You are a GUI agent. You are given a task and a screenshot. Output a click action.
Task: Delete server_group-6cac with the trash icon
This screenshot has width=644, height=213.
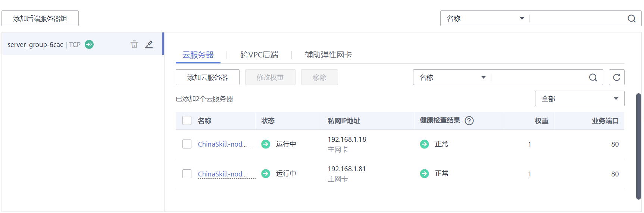click(x=134, y=44)
